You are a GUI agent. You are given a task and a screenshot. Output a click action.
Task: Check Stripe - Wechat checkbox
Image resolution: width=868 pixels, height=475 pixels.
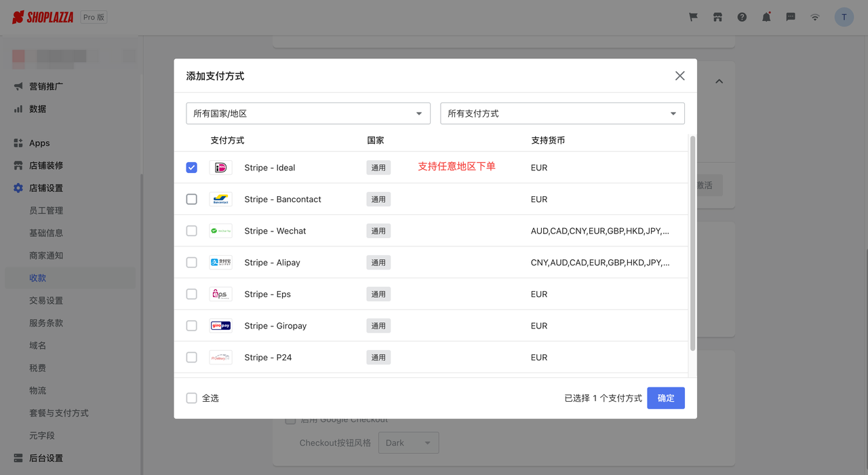click(x=192, y=231)
